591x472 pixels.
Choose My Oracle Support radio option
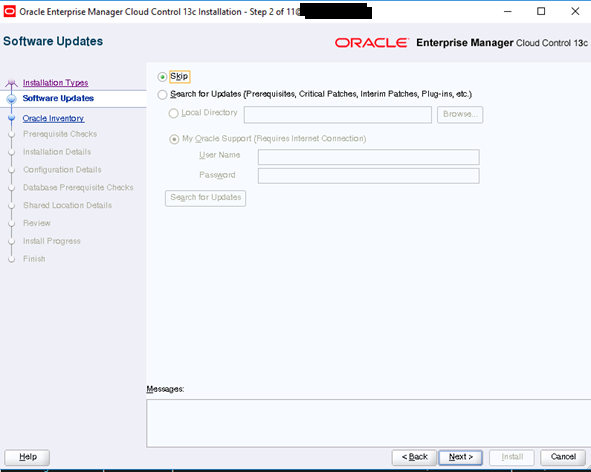pos(174,139)
